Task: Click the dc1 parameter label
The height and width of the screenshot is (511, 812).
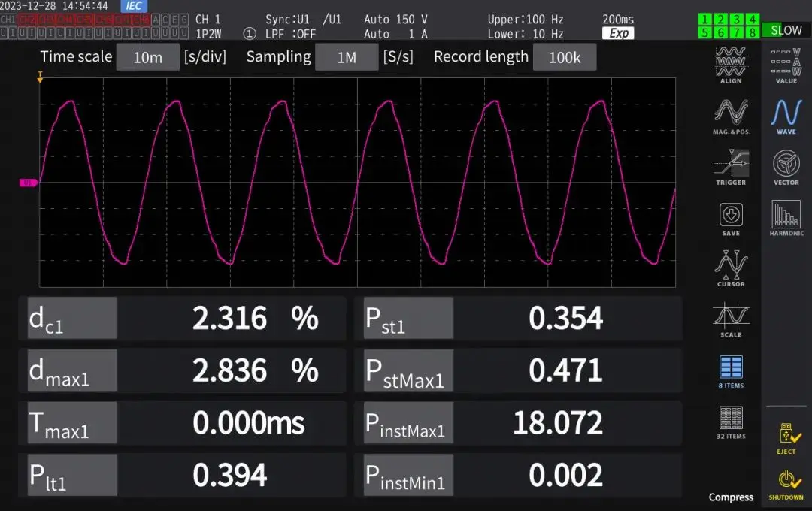Action: tap(72, 318)
